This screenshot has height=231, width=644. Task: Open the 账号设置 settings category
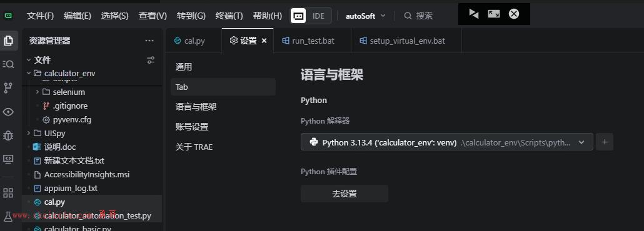pos(223,127)
